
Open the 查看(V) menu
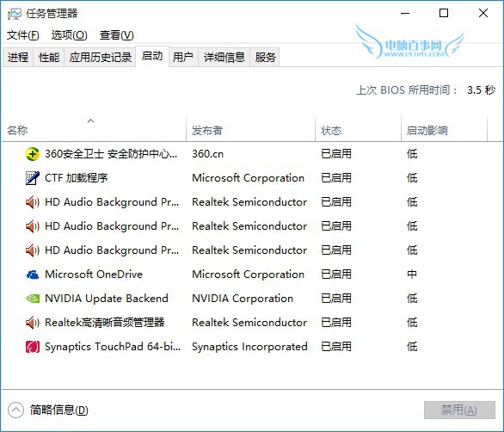(x=116, y=34)
